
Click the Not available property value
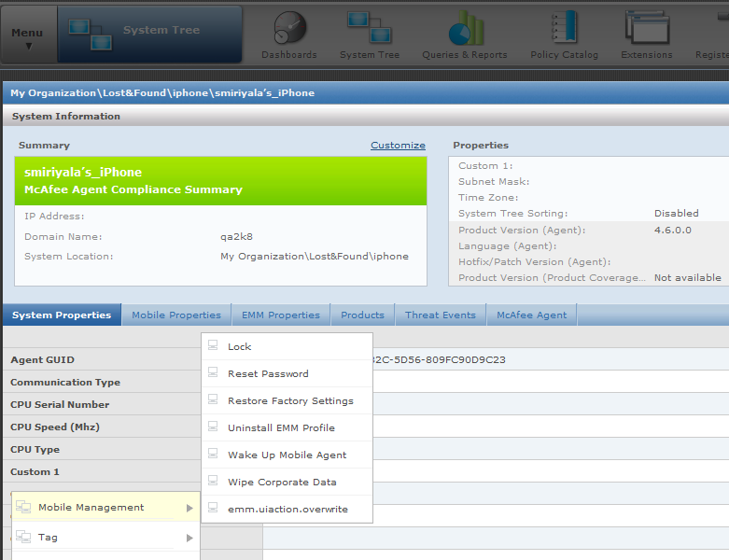688,277
